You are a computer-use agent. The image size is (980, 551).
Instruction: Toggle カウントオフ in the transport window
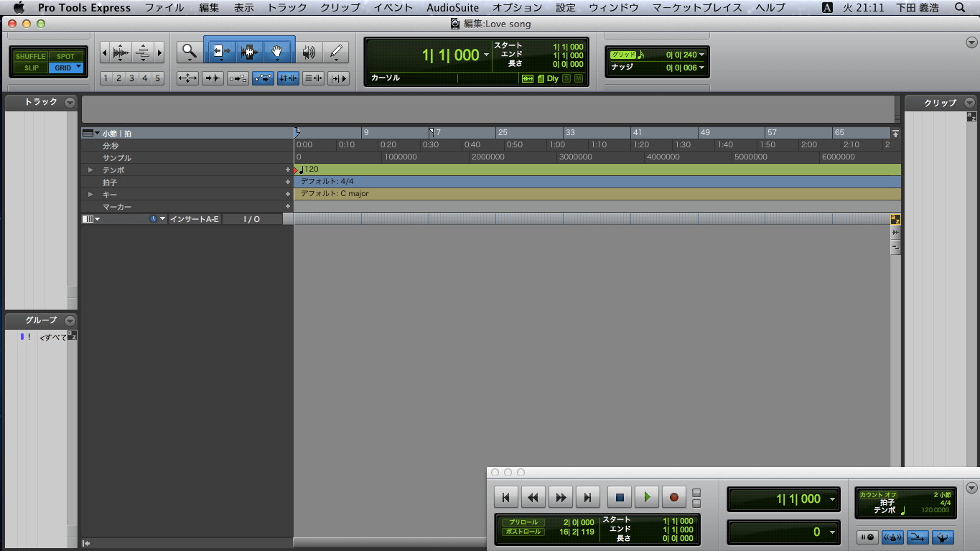pyautogui.click(x=878, y=495)
